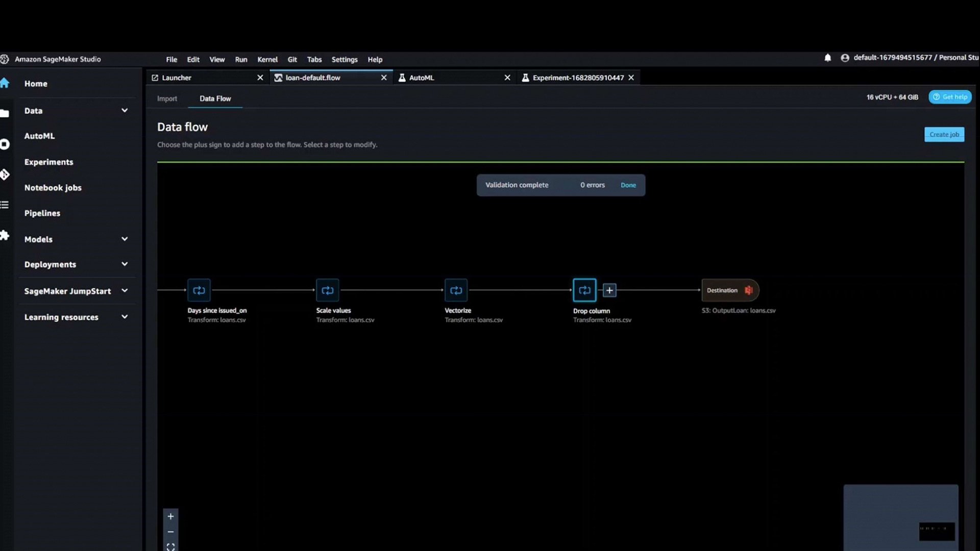Viewport: 980px width, 551px height.
Task: Click the table of contents list icon
Action: point(5,205)
